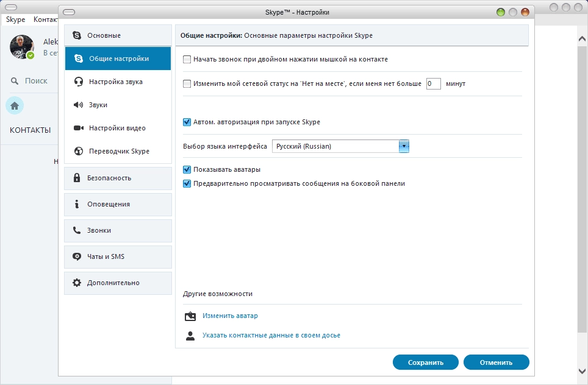The height and width of the screenshot is (385, 588).
Task: Uncheck message preview in sidebar option
Action: point(187,183)
